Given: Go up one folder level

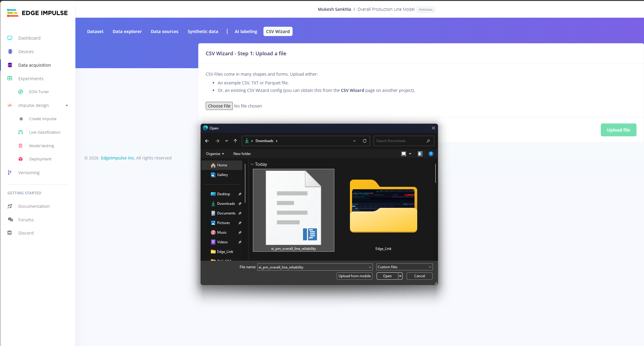Looking at the screenshot, I should (235, 141).
